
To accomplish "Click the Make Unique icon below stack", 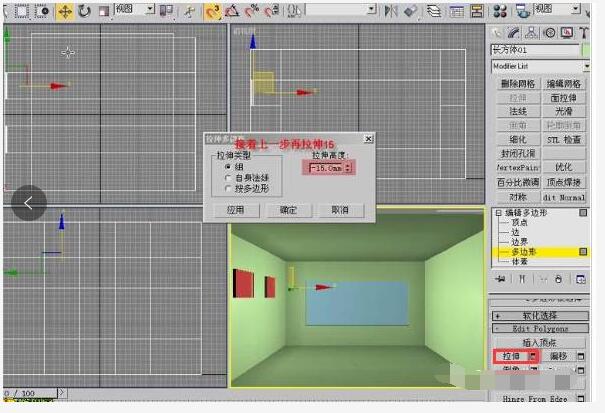I will tap(543, 279).
